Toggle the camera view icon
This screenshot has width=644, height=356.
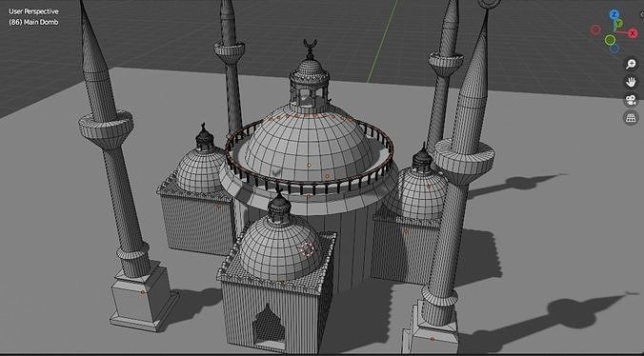coord(631,100)
